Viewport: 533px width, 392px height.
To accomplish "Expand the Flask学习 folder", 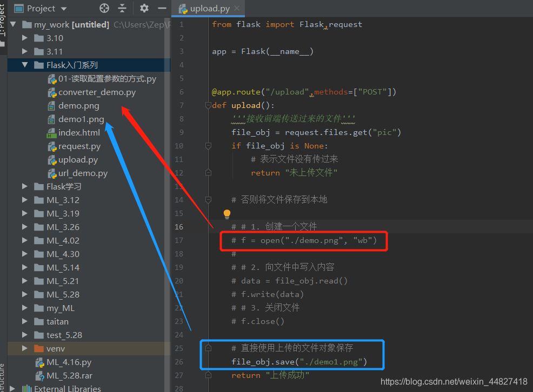I will click(x=24, y=186).
